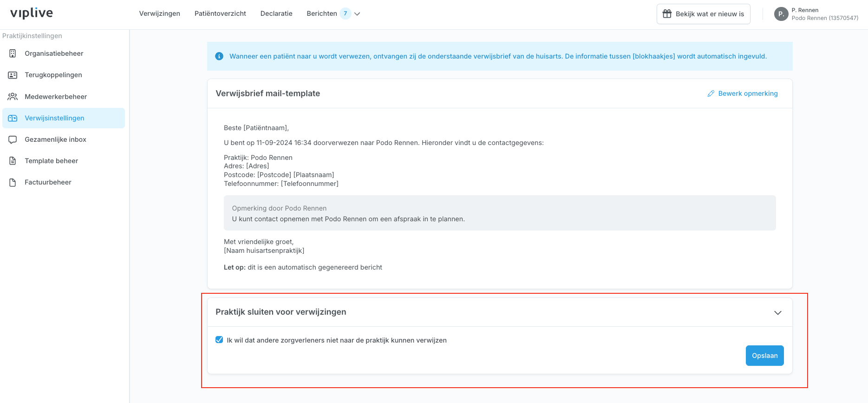Image resolution: width=868 pixels, height=403 pixels.
Task: Click the Praktijk: Podo Rennen line
Action: [x=258, y=158]
